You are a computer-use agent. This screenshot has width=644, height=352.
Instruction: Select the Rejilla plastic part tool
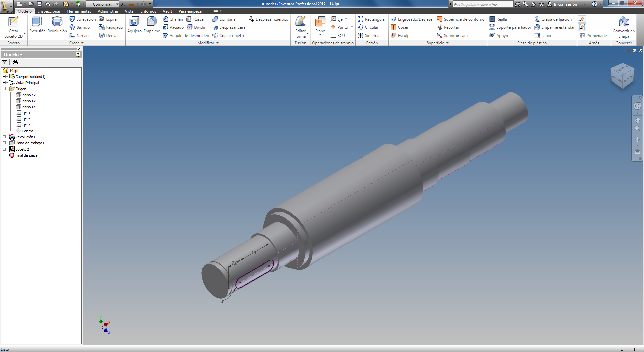498,19
